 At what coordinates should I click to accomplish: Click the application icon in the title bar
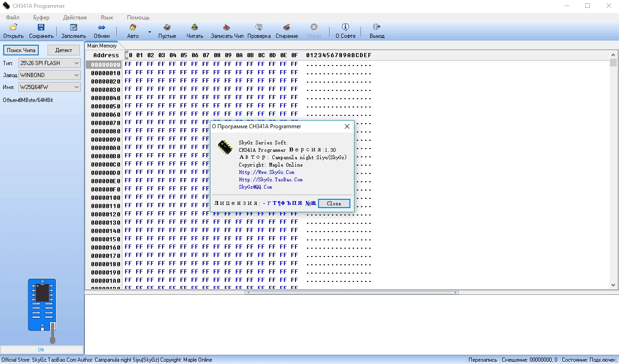6,6
